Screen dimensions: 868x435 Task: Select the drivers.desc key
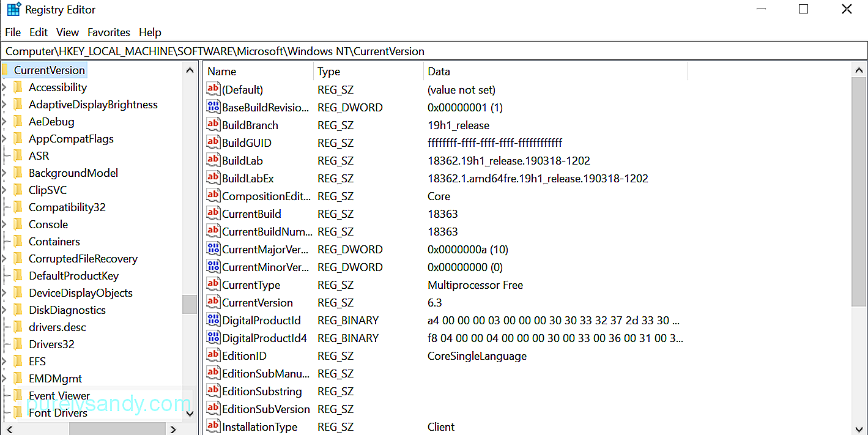click(57, 327)
